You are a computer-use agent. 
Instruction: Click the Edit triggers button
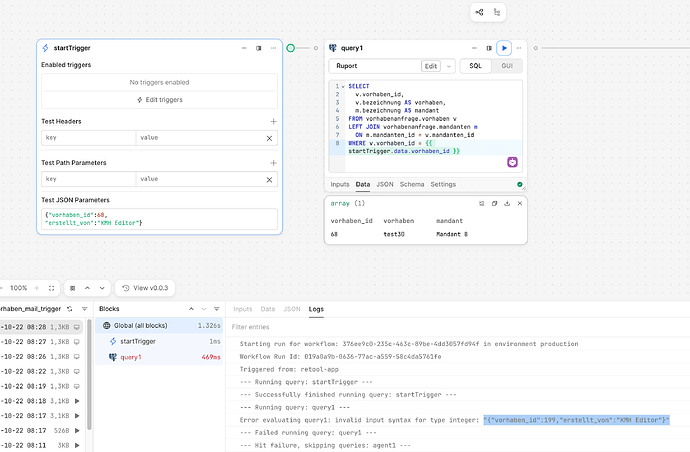[160, 100]
